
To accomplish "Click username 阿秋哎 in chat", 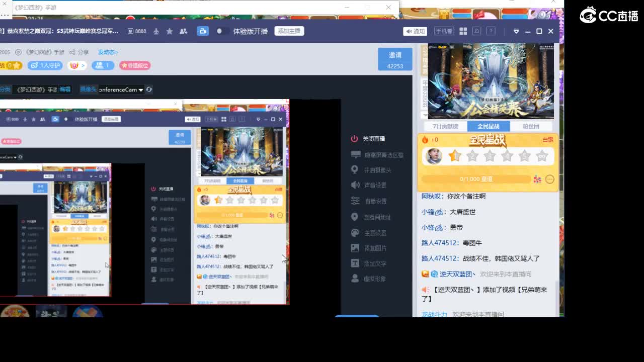I will [x=432, y=196].
